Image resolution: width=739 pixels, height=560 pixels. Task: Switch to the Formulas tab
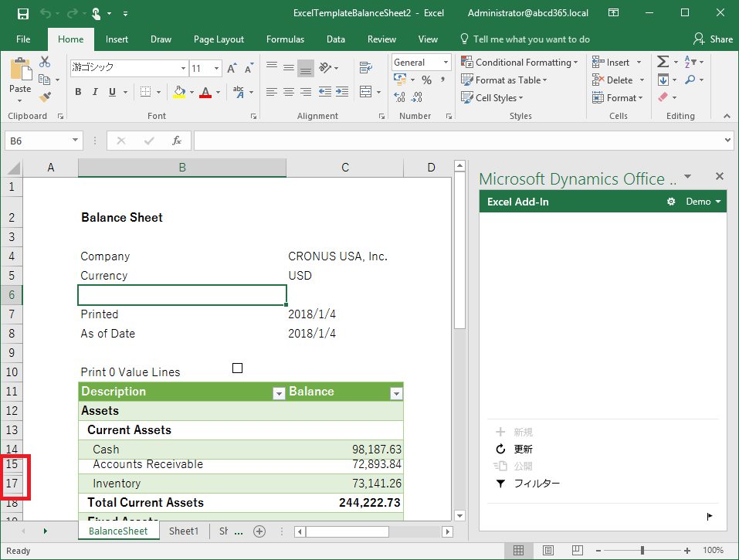pyautogui.click(x=285, y=39)
